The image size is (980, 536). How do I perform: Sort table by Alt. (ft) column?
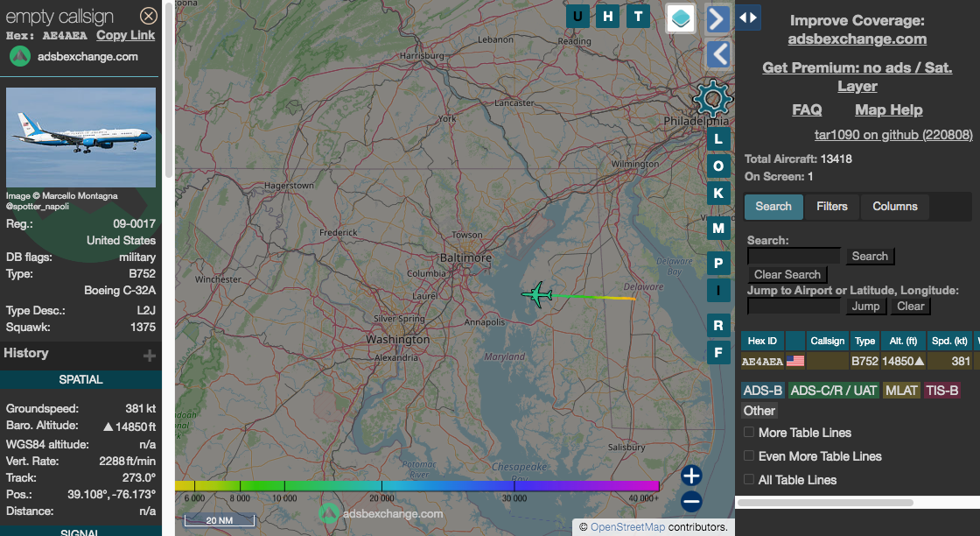[903, 341]
